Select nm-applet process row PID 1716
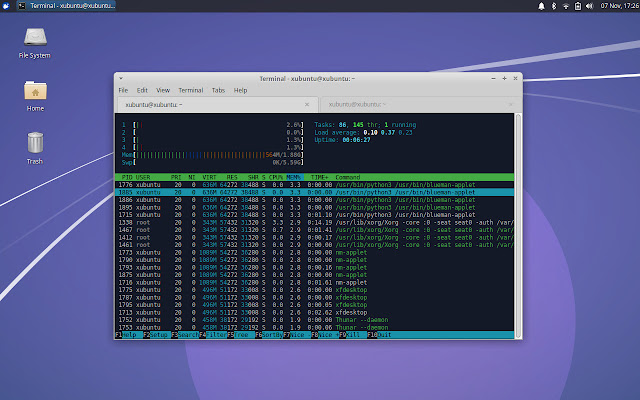The width and height of the screenshot is (640, 400). (x=314, y=282)
